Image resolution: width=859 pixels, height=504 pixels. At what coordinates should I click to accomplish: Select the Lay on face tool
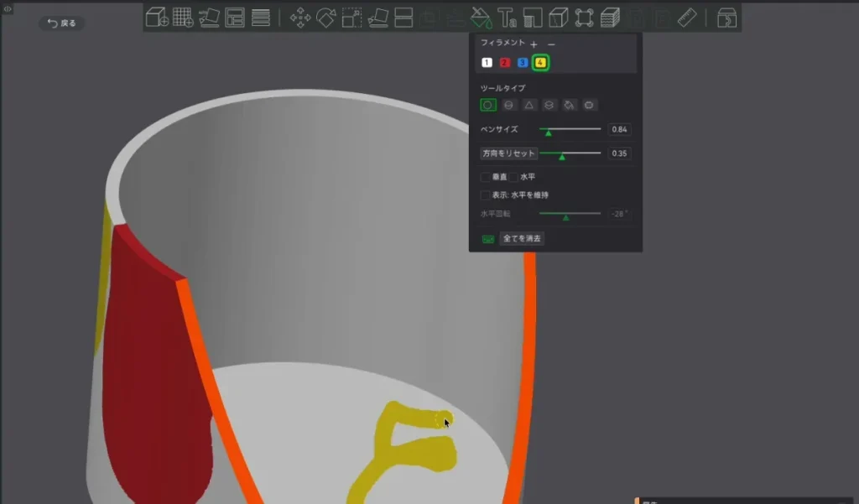point(377,18)
